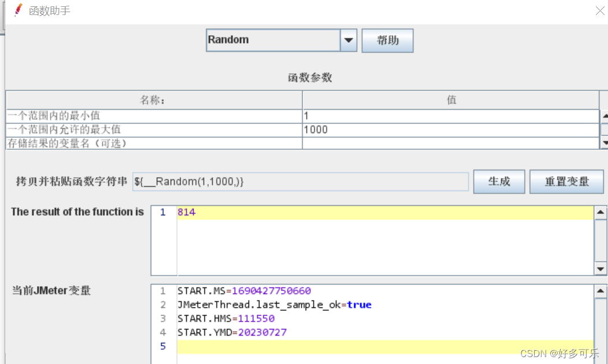The height and width of the screenshot is (364, 608).
Task: Click the 生成 generate button
Action: coord(499,181)
